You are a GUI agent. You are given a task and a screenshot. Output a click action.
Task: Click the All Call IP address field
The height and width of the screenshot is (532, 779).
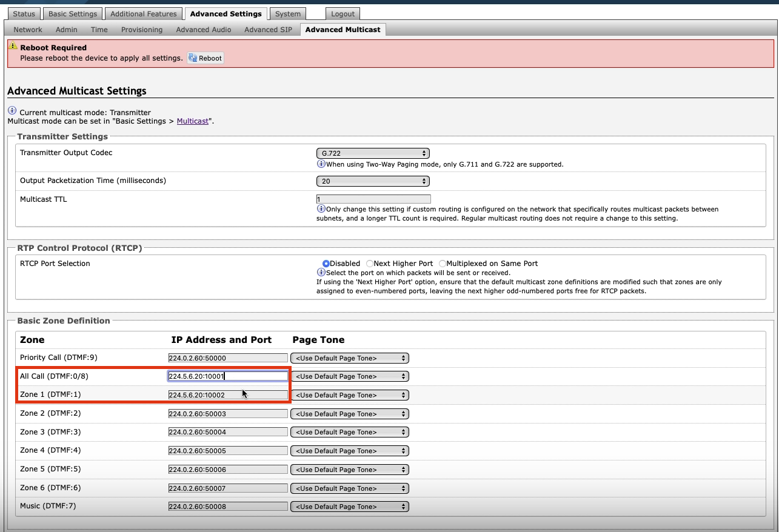pos(228,376)
